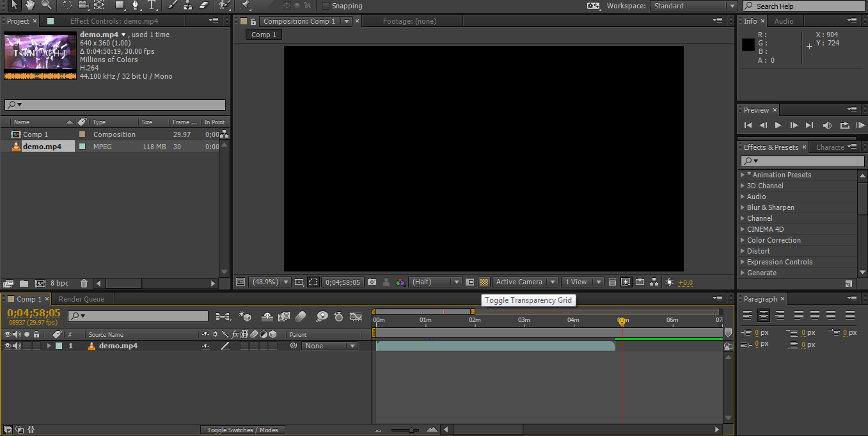Click the demo.mp4 label color swatch in Project
Viewport: 868px width, 436px height.
click(82, 147)
